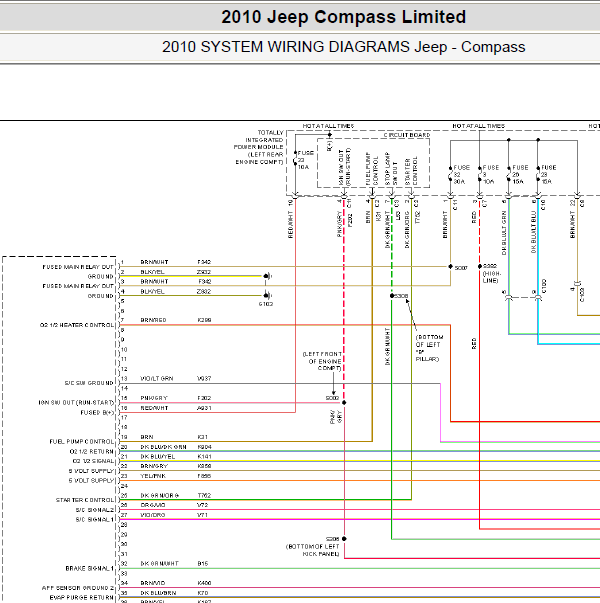Click the "(LEFT FRONT OF ENGINE COMPT)" note

[x=322, y=361]
